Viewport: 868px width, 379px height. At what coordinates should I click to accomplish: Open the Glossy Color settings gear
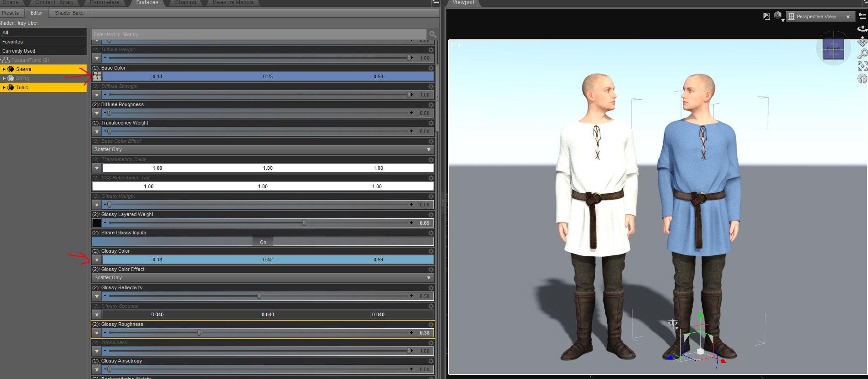pyautogui.click(x=431, y=251)
